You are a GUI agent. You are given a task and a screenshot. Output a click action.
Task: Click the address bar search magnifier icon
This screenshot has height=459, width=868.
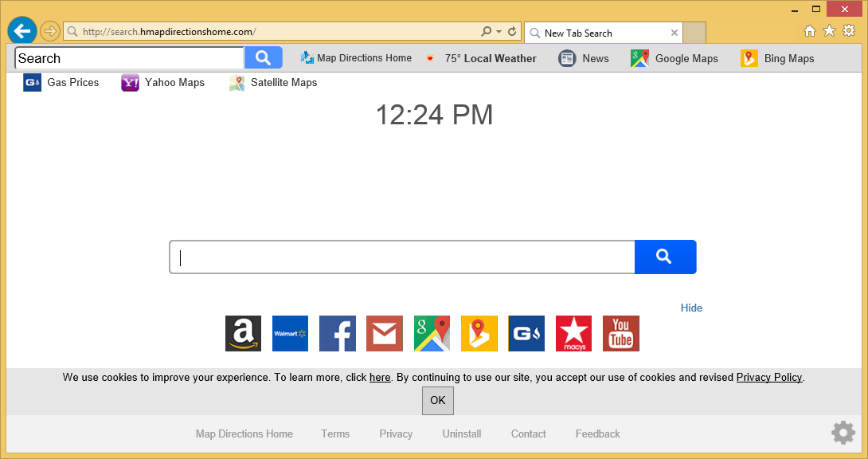[x=486, y=32]
